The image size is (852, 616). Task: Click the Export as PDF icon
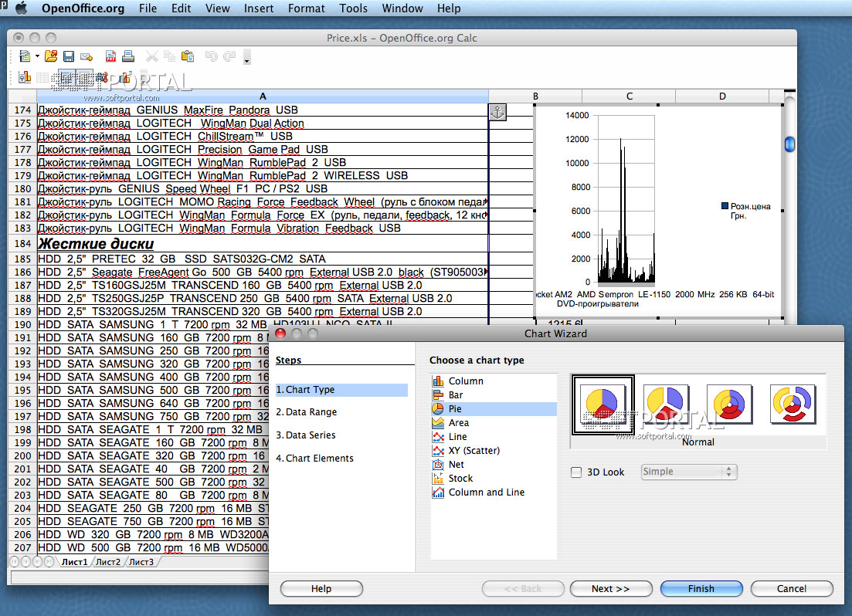pos(111,56)
